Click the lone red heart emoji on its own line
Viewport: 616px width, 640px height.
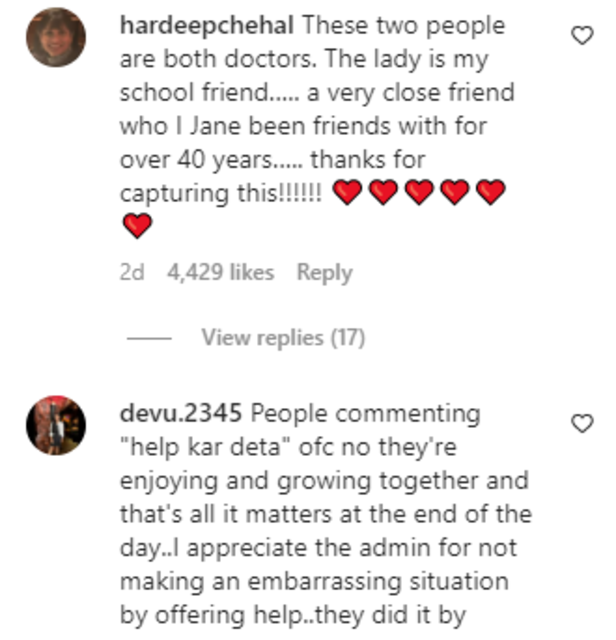pyautogui.click(x=137, y=225)
